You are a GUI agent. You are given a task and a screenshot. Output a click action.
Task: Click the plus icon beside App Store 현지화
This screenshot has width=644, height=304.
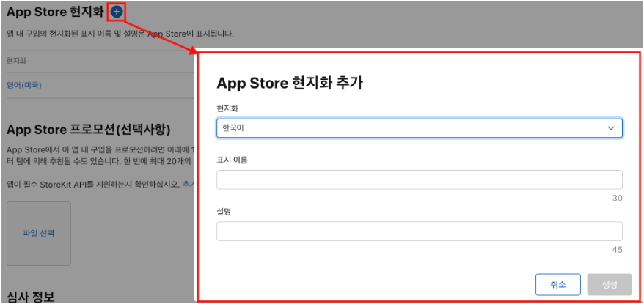[117, 12]
